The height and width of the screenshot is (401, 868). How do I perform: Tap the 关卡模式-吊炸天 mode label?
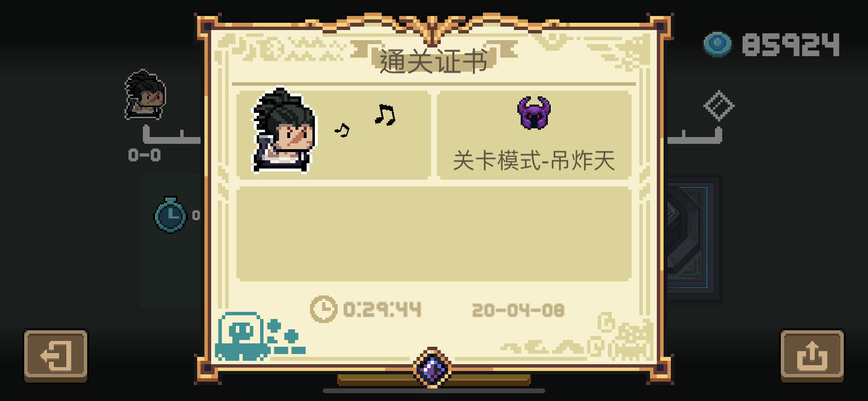point(534,160)
